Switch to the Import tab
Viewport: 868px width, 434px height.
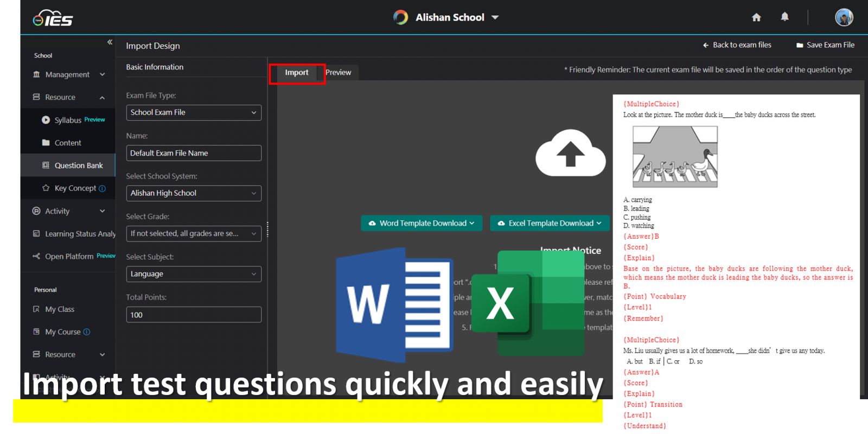[x=297, y=73]
